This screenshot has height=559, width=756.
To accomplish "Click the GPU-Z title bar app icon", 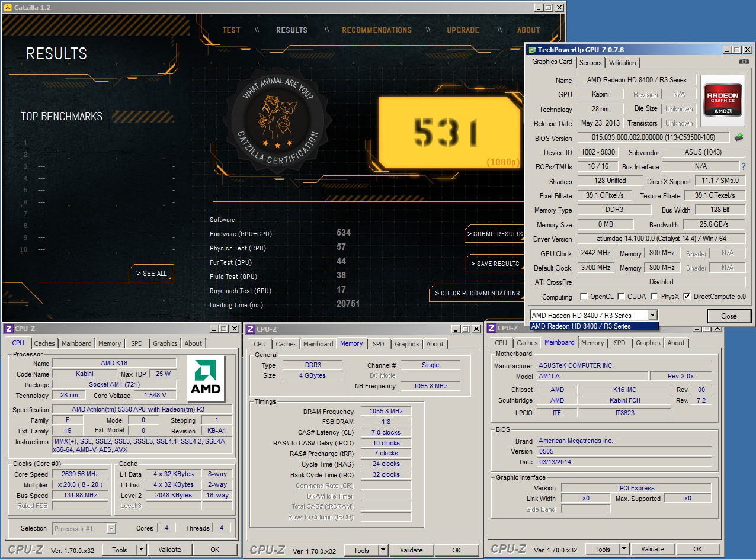I will pos(531,50).
